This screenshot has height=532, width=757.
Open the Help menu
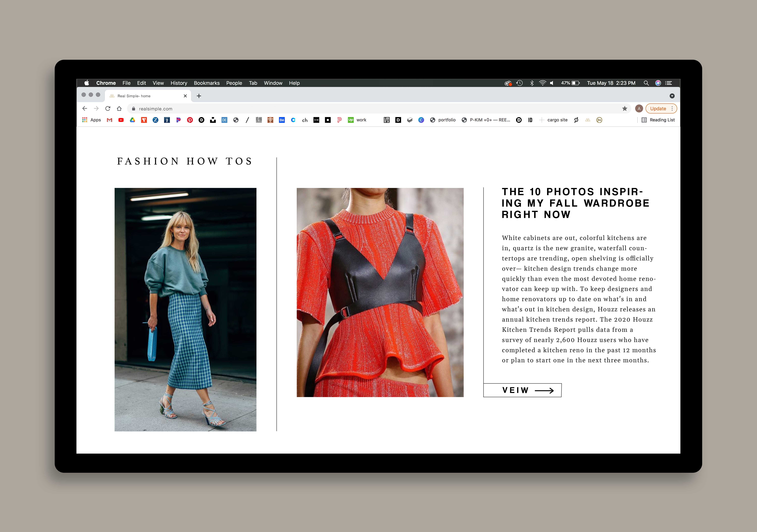294,83
